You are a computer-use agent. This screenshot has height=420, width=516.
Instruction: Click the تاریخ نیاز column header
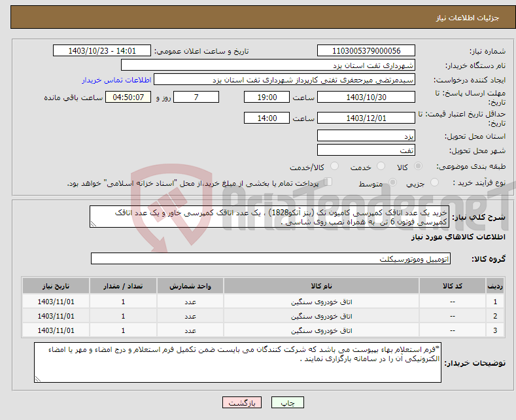(x=56, y=286)
